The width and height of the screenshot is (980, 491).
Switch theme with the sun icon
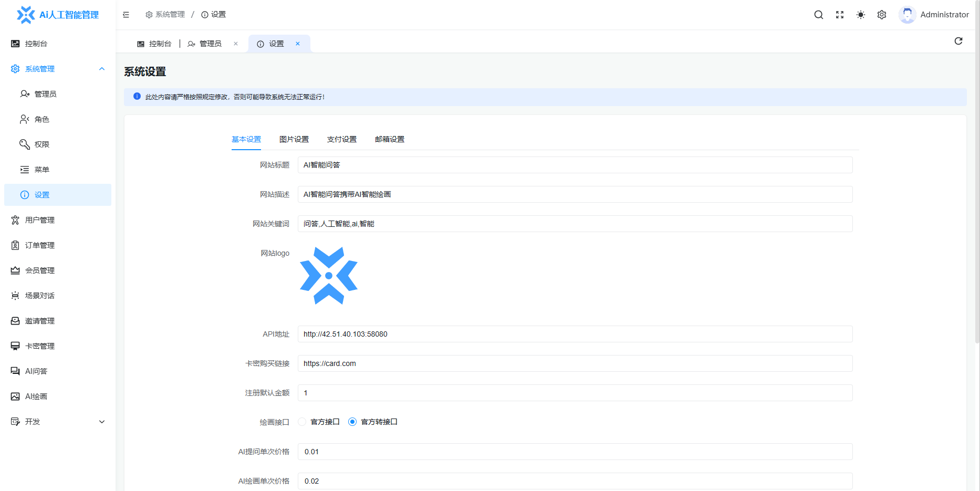pyautogui.click(x=860, y=15)
